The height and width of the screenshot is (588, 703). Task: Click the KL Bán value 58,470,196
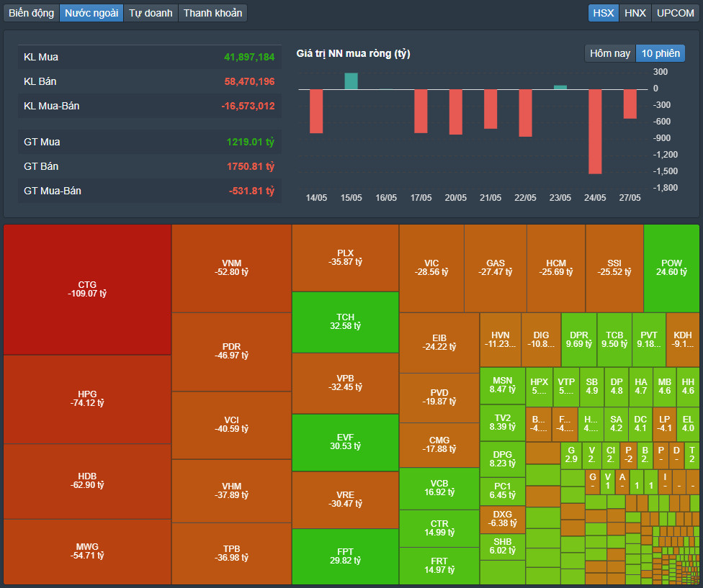(249, 81)
